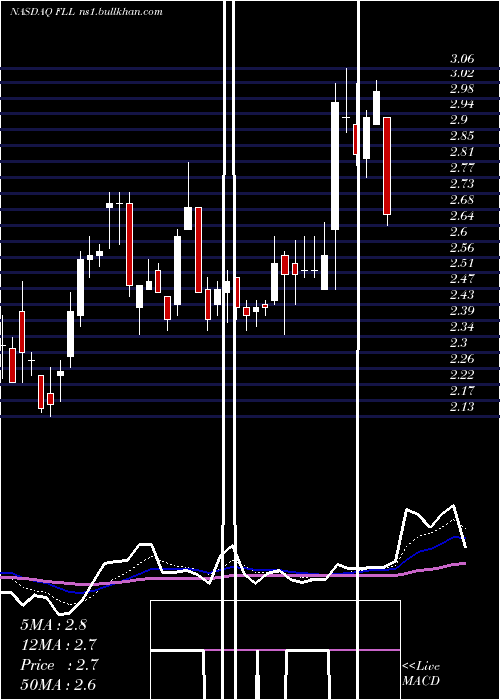The width and height of the screenshot is (500, 700).
Task: Select the tall white breakout candle near 2.94
Action: (x=335, y=166)
